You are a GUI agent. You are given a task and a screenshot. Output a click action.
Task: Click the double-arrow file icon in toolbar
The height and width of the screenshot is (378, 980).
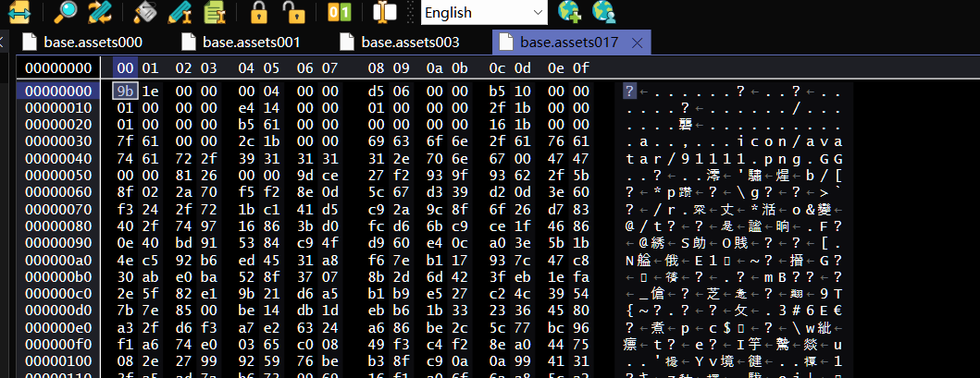click(x=19, y=12)
